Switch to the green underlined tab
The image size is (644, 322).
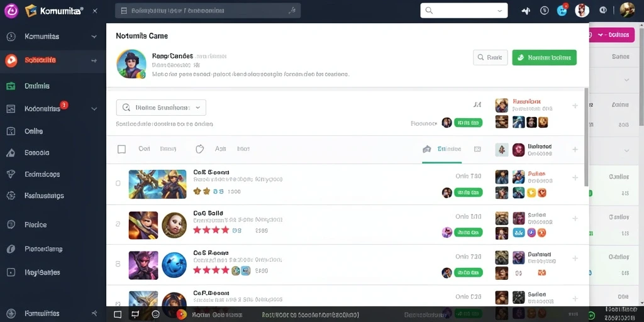442,150
